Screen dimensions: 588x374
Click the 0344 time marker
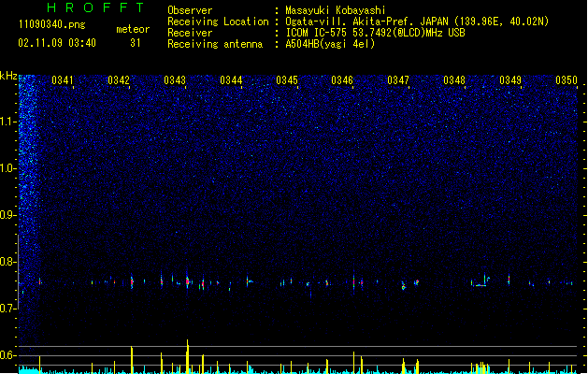pyautogui.click(x=231, y=80)
